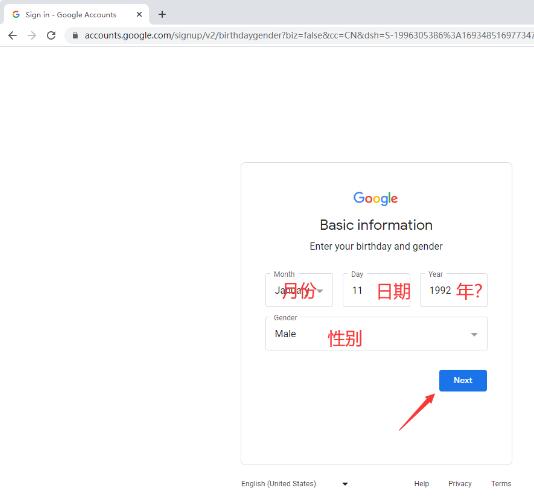The width and height of the screenshot is (534, 497).
Task: Click the 'Enter your birthday and gender' text
Action: click(376, 246)
